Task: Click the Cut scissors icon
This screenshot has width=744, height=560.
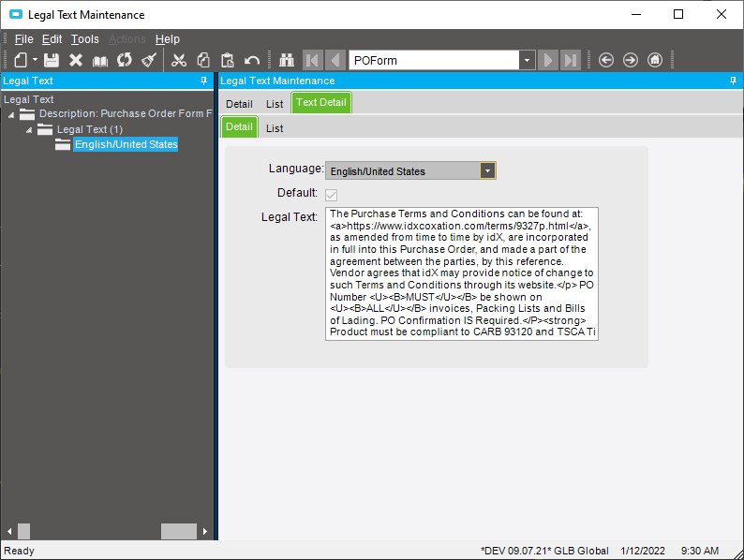Action: (179, 60)
